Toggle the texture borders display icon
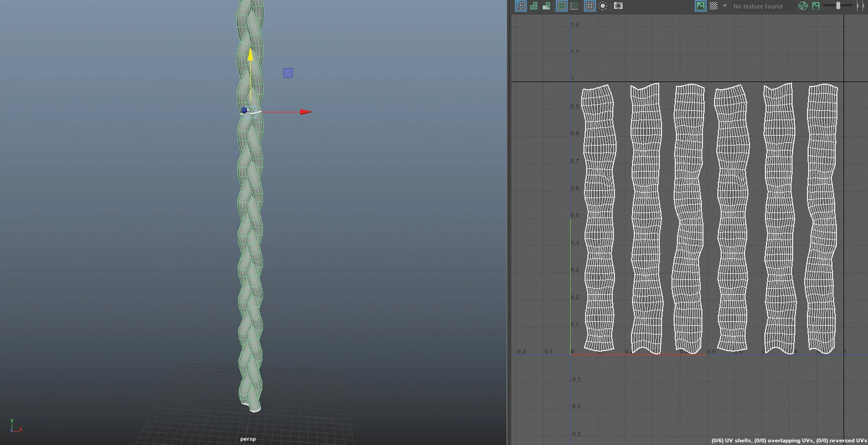The image size is (868, 445). (561, 6)
